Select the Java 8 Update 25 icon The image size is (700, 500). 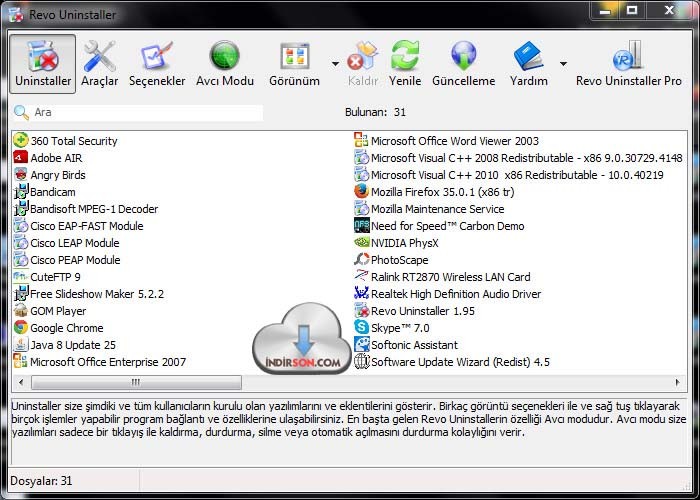tap(21, 344)
